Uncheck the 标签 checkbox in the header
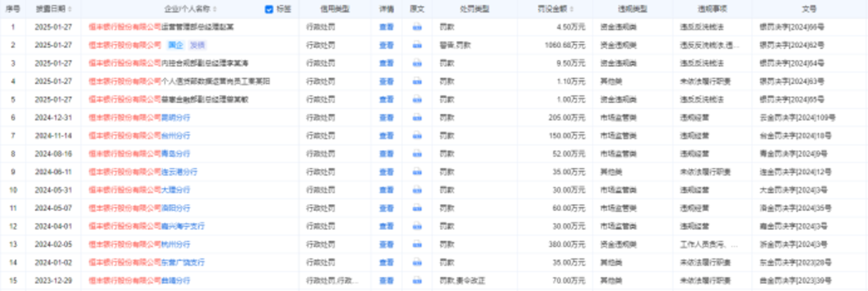The image size is (868, 291). pyautogui.click(x=269, y=9)
